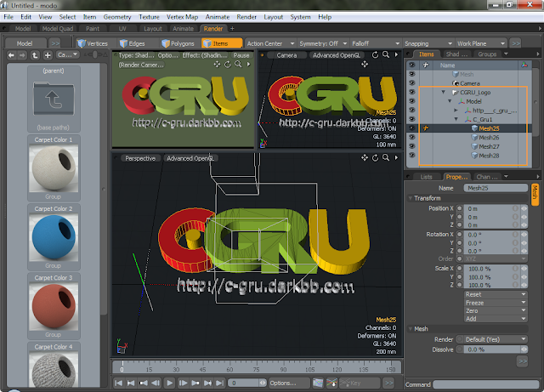Click the mesh Name input field
The height and width of the screenshot is (392, 544).
(x=495, y=188)
